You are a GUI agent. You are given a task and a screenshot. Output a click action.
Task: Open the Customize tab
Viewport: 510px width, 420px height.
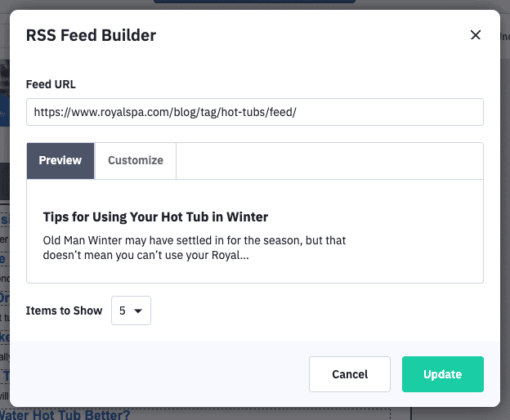(136, 160)
